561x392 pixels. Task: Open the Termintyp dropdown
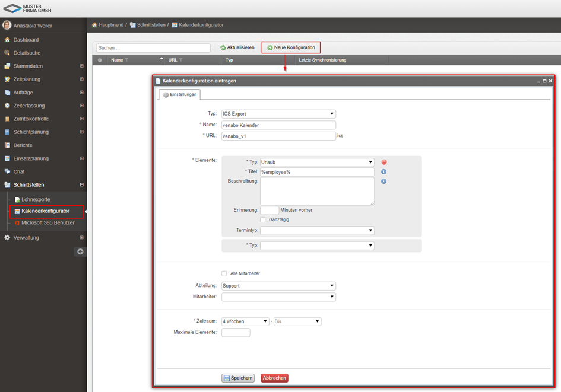317,231
